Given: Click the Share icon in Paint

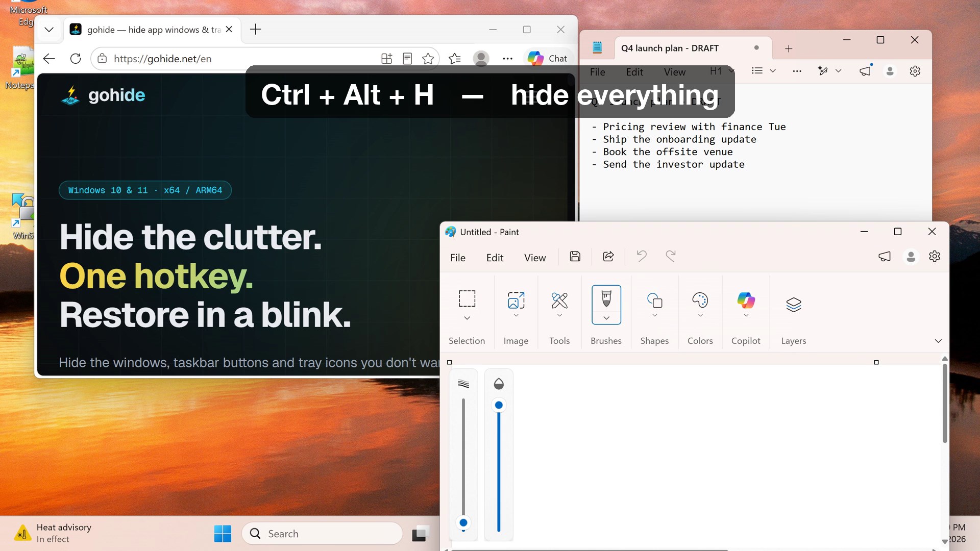Looking at the screenshot, I should coord(608,257).
